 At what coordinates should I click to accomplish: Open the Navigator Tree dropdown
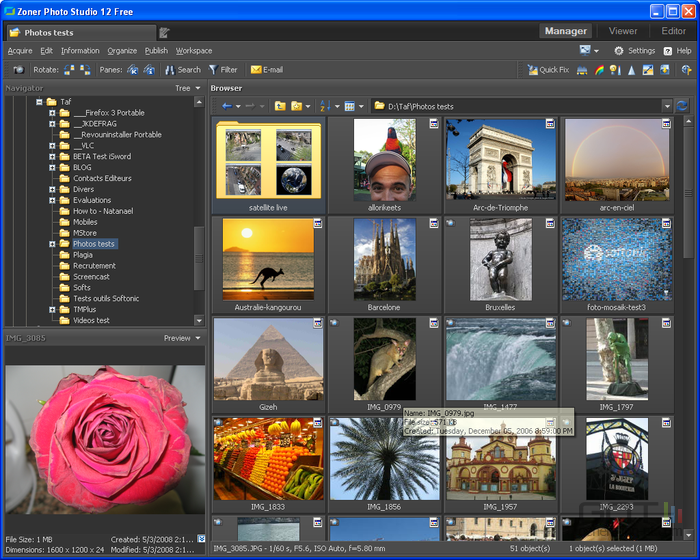pos(188,88)
